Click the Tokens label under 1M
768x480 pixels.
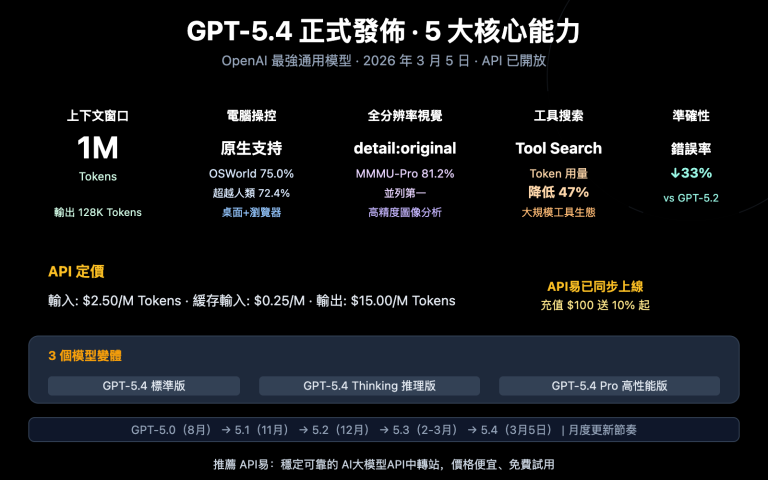click(98, 177)
